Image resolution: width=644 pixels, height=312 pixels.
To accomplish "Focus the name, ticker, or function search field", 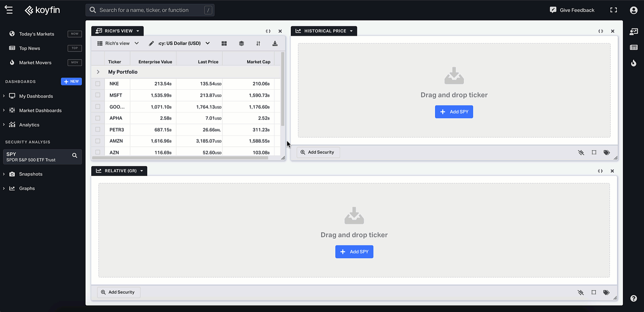I will [150, 10].
